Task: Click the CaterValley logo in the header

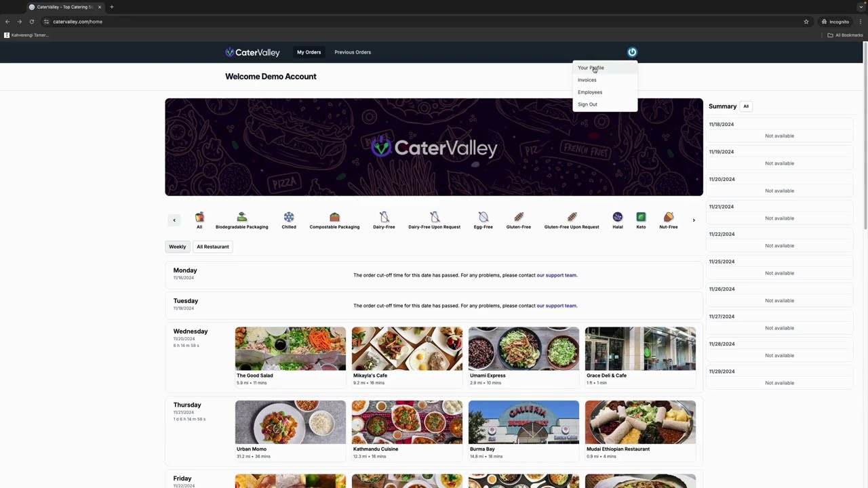Action: tap(252, 52)
